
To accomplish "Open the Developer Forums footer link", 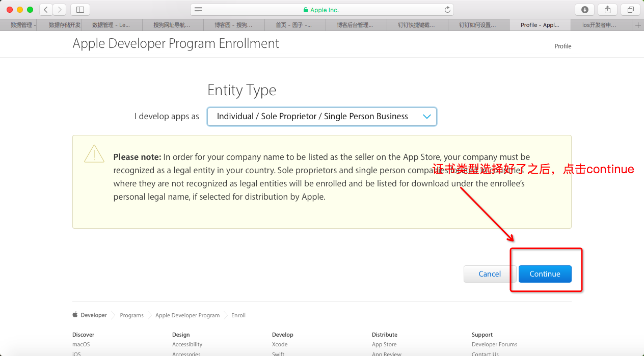I will [494, 344].
